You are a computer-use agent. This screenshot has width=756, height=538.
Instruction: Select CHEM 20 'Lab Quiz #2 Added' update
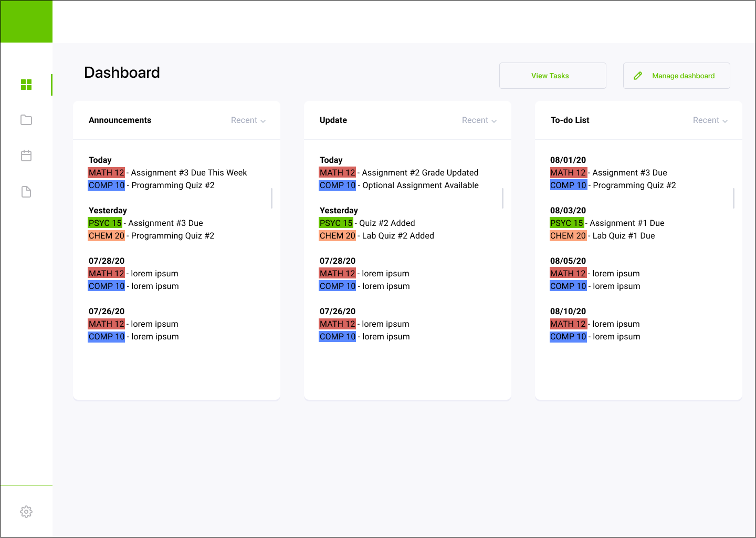click(377, 236)
